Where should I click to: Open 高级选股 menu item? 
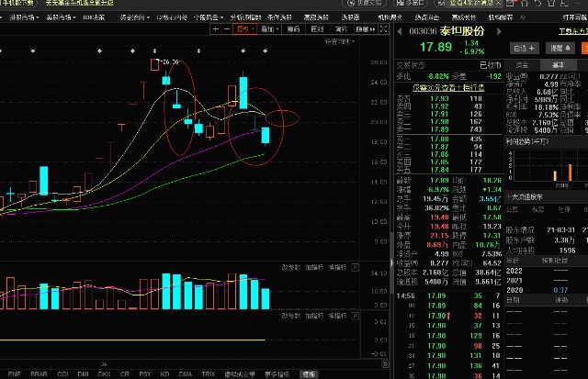tap(316, 17)
